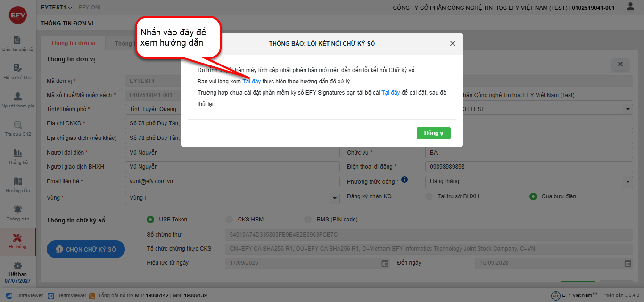Open Thống kê statistics icon

[17, 156]
